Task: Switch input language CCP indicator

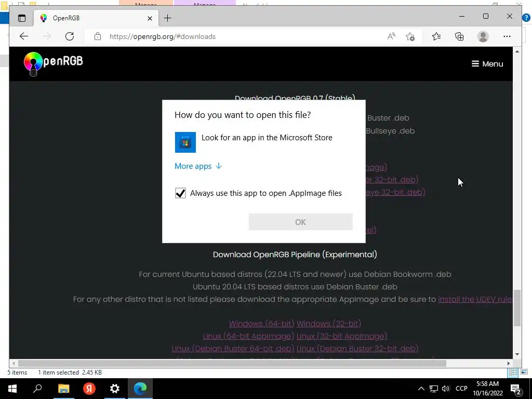Action: click(x=461, y=389)
